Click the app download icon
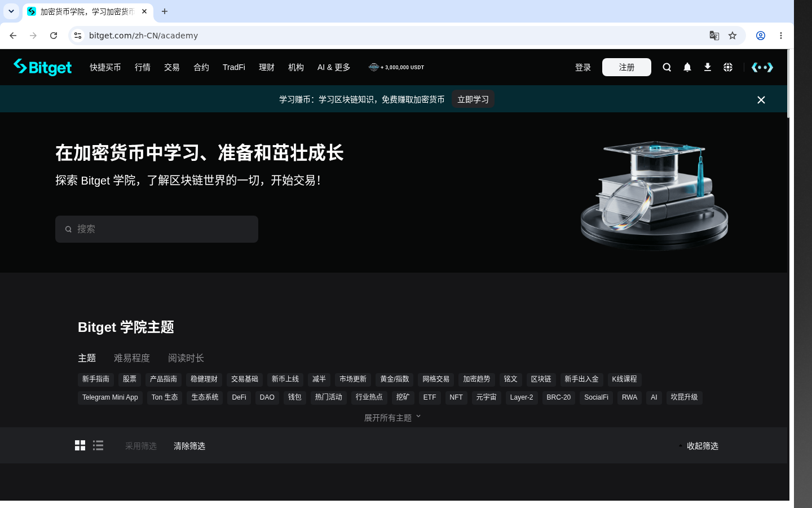812x508 pixels. click(x=708, y=67)
